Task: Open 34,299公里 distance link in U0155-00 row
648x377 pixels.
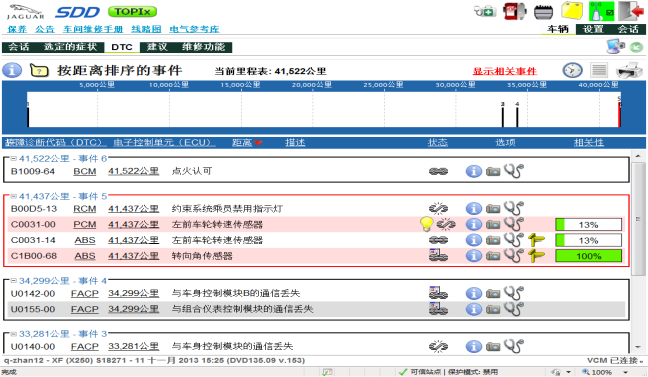Action: [133, 309]
